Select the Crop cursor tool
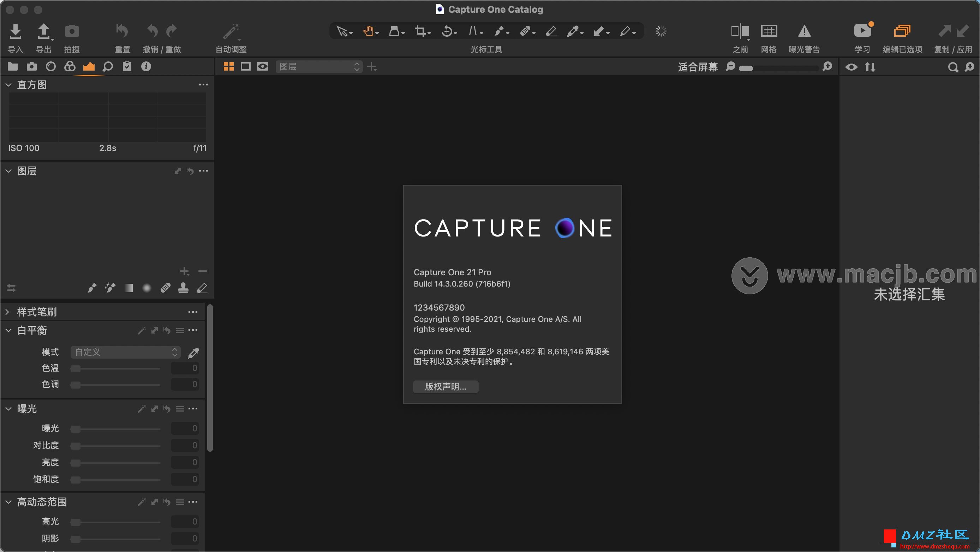980x552 pixels. [420, 31]
